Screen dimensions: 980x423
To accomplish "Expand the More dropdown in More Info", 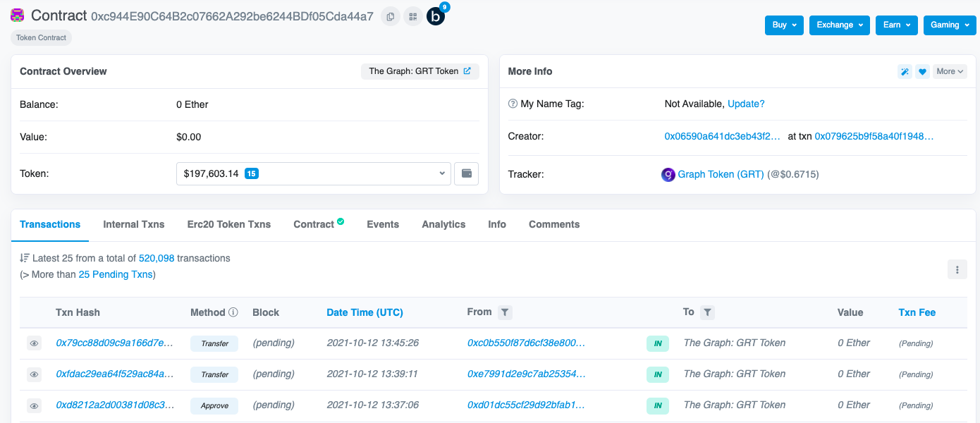I will click(x=950, y=71).
